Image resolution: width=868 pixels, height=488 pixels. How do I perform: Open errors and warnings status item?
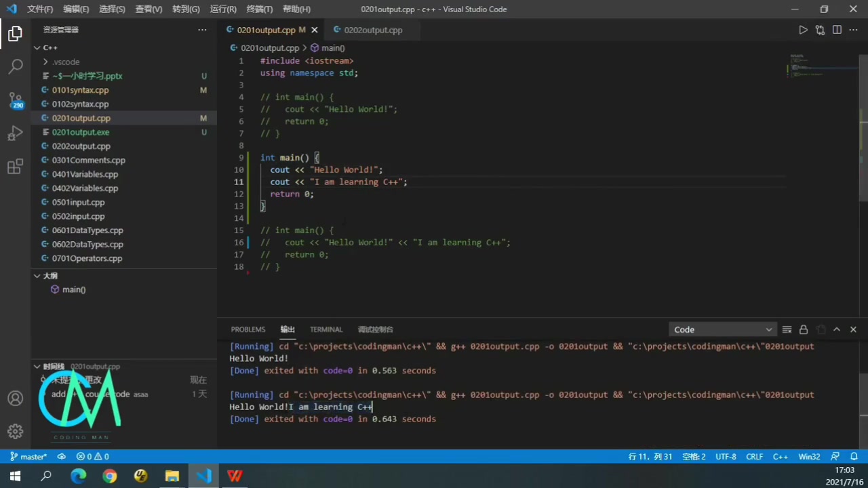tap(93, 457)
